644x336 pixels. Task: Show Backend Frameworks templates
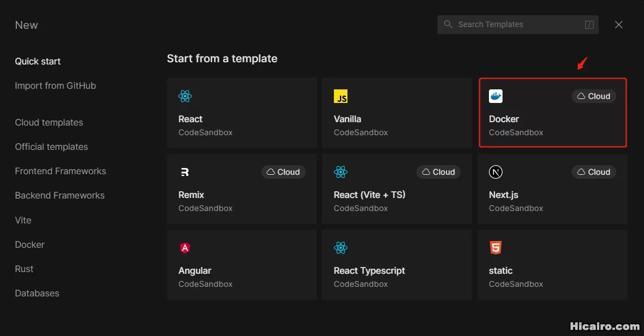pyautogui.click(x=59, y=196)
